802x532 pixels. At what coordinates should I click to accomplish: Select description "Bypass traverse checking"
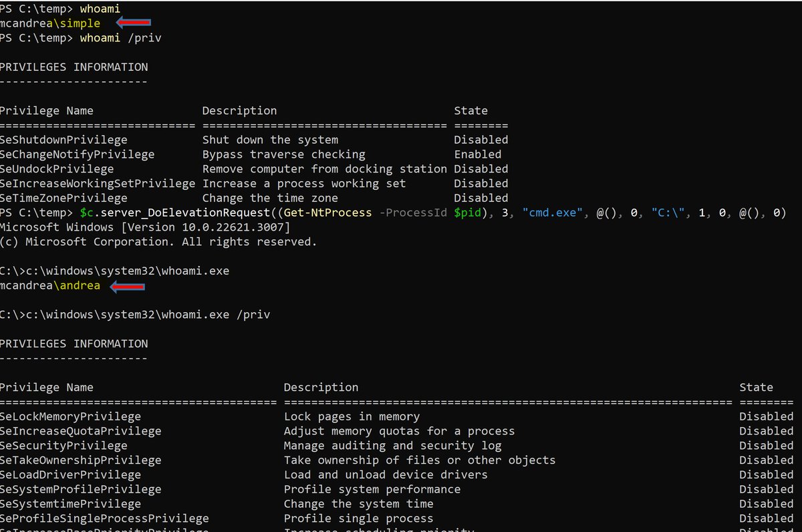[x=284, y=154]
